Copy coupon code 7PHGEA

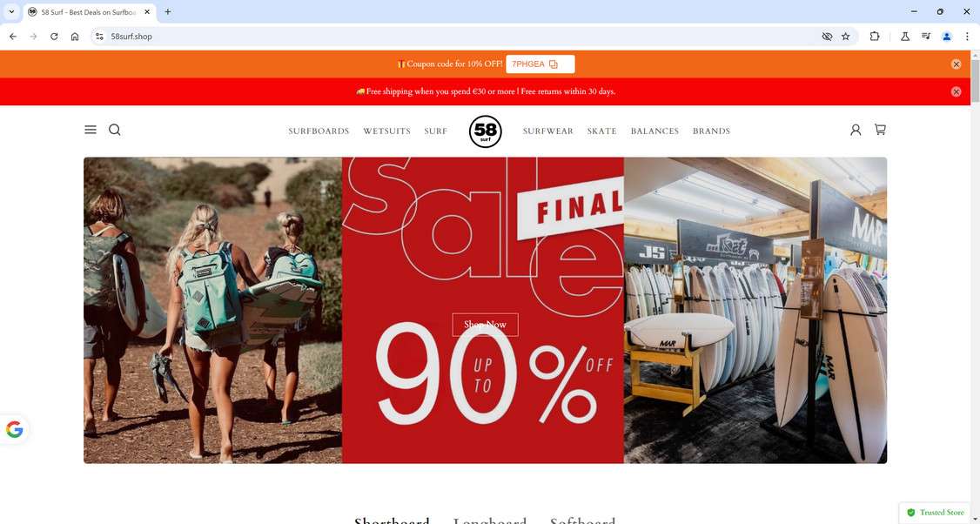[x=540, y=64]
